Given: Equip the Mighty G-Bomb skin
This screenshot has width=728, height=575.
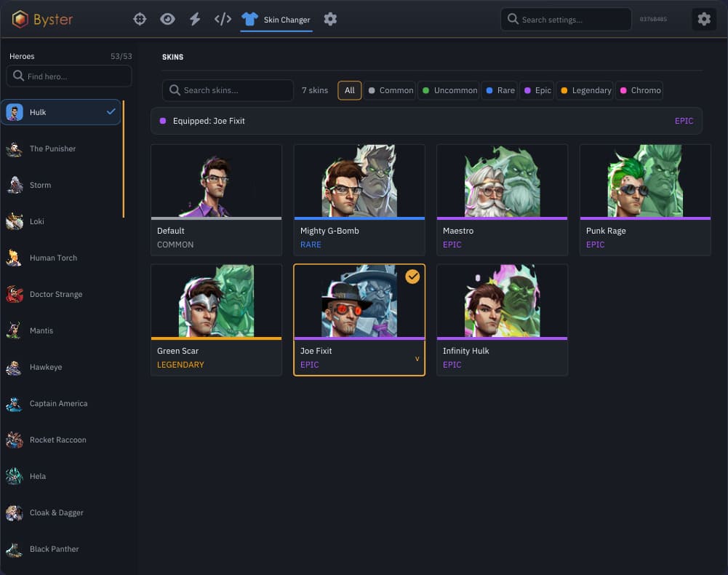Looking at the screenshot, I should click(x=359, y=200).
